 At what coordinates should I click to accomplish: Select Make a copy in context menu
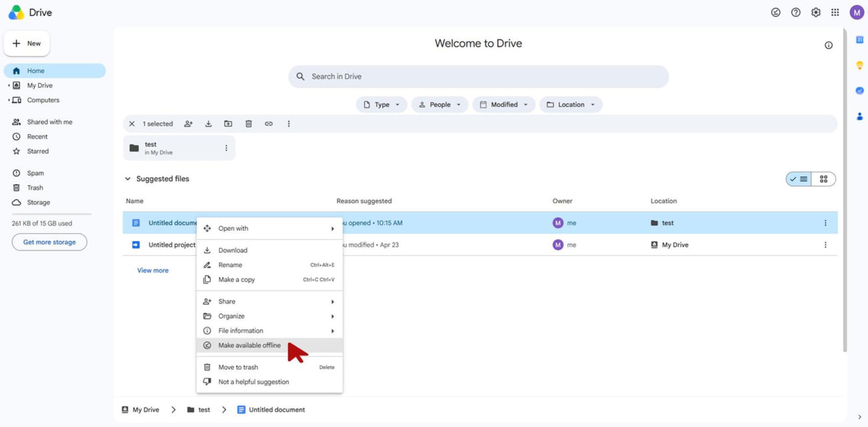[269, 280]
